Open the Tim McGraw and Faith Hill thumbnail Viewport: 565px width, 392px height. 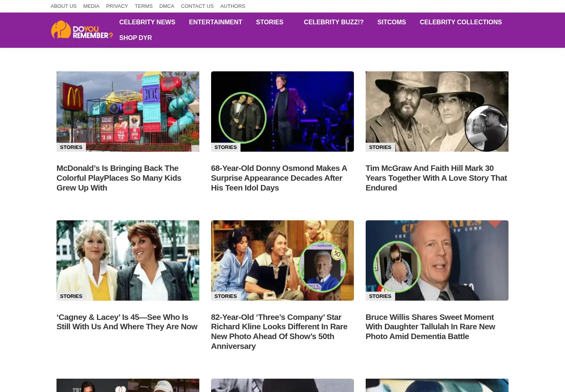click(437, 111)
